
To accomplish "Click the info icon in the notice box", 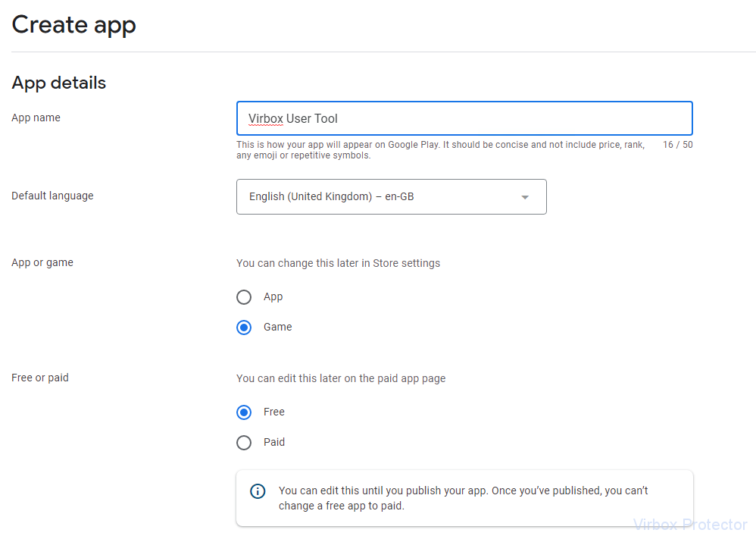I will click(258, 491).
